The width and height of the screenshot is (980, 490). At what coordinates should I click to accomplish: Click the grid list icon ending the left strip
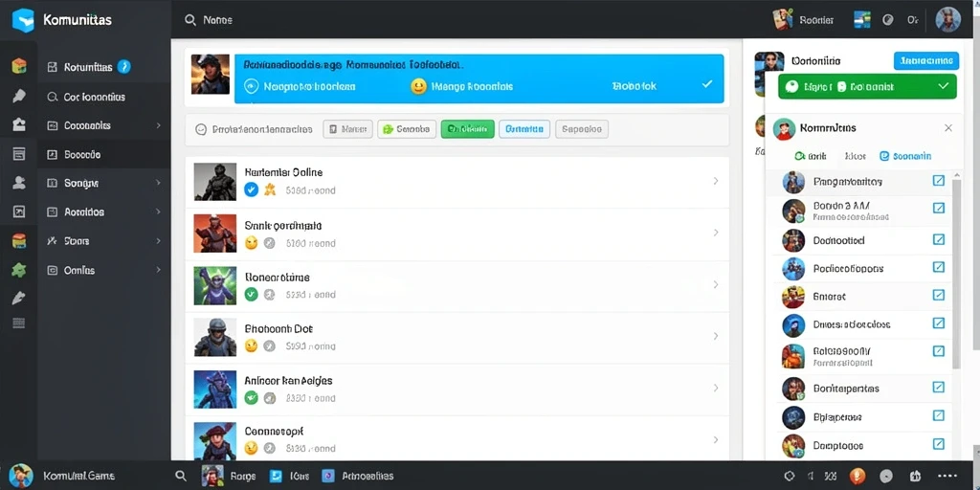[x=19, y=323]
